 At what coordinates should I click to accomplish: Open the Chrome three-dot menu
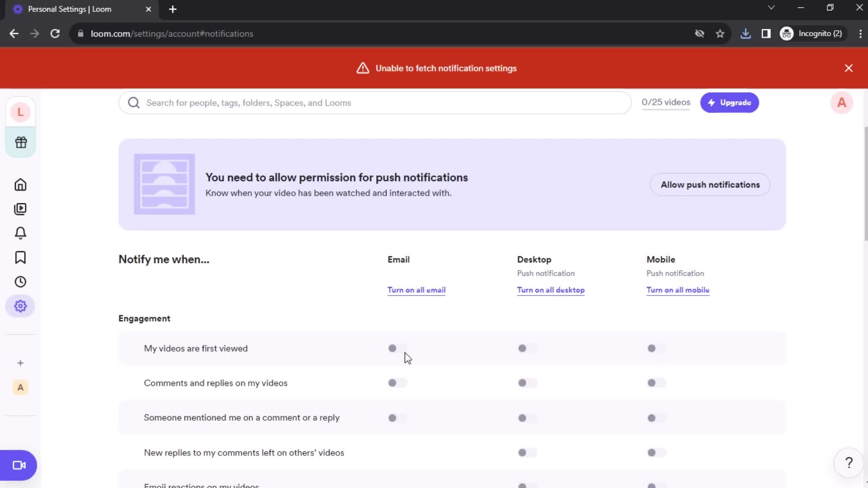click(860, 33)
